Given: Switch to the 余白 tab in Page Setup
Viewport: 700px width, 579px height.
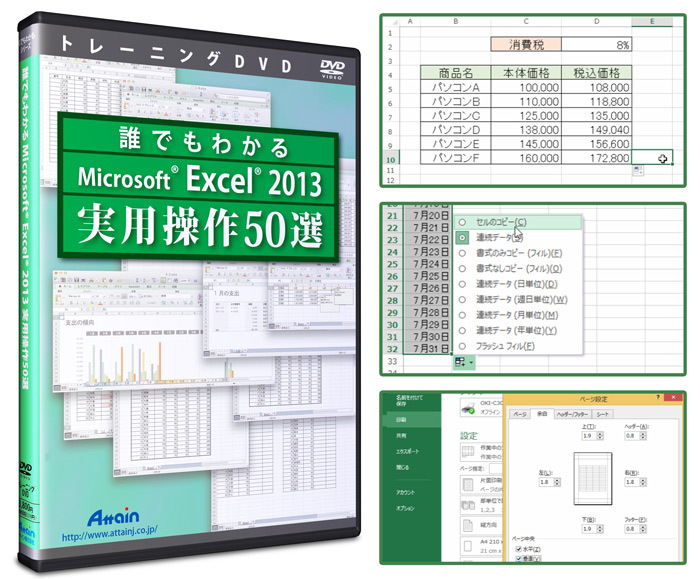Looking at the screenshot, I should coord(542,414).
